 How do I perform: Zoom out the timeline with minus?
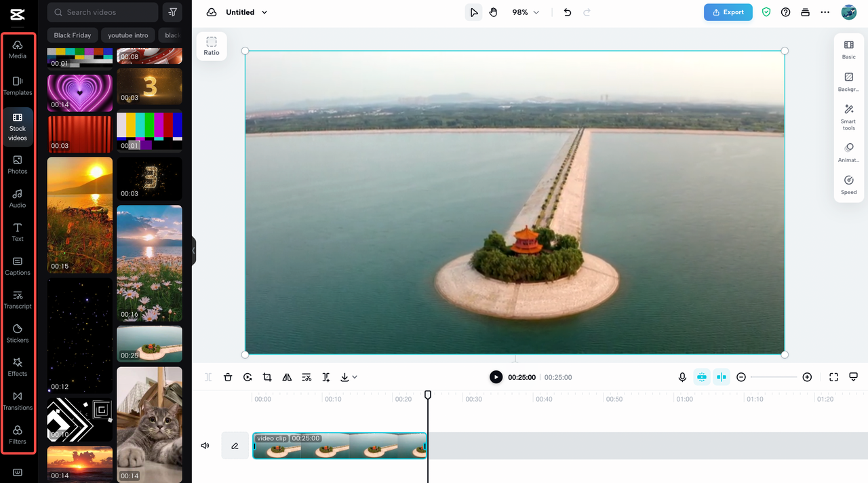(x=741, y=377)
